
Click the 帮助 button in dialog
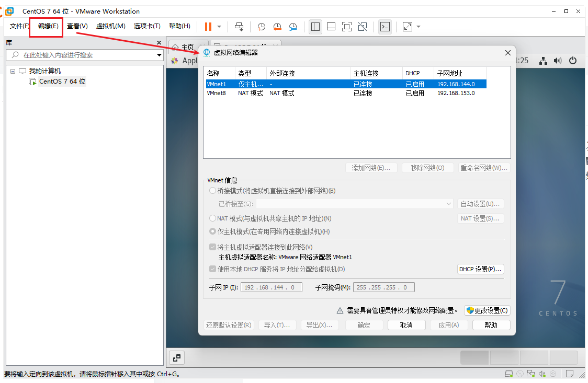pyautogui.click(x=491, y=325)
